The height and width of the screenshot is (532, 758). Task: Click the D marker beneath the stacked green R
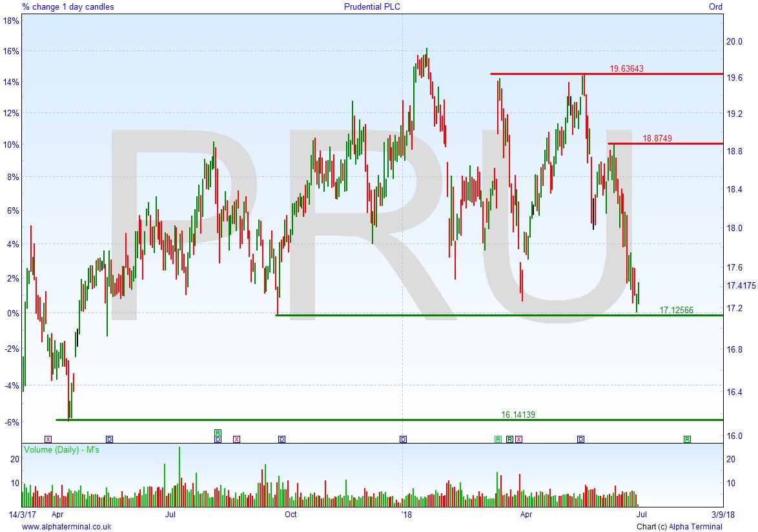click(x=218, y=439)
